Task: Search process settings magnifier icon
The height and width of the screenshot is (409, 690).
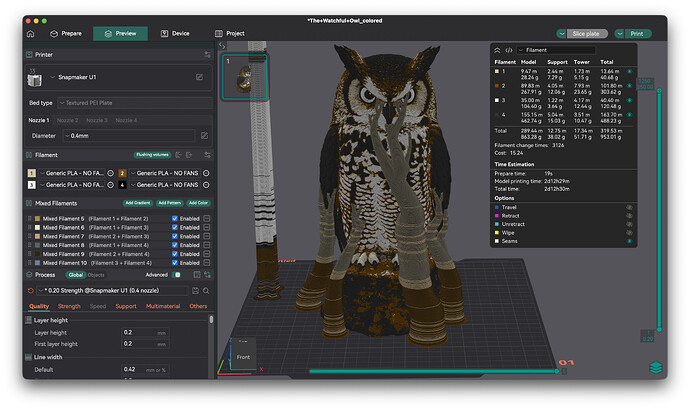Action: (x=206, y=291)
